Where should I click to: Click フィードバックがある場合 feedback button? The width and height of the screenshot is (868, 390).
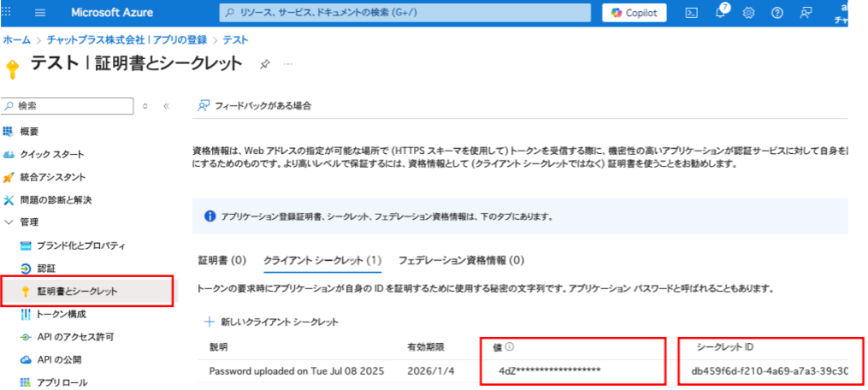[254, 106]
